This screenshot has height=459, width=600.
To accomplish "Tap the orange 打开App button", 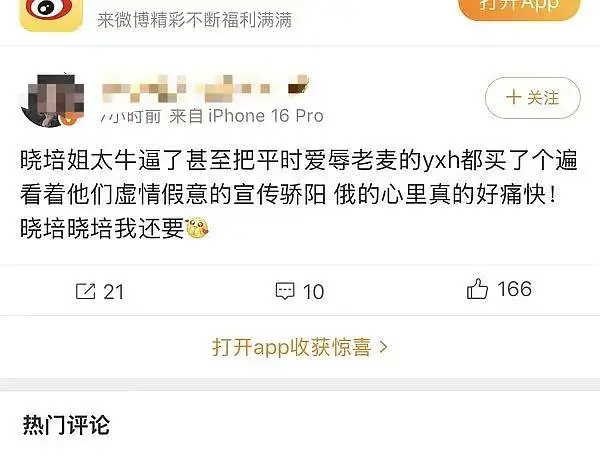I will [x=519, y=8].
